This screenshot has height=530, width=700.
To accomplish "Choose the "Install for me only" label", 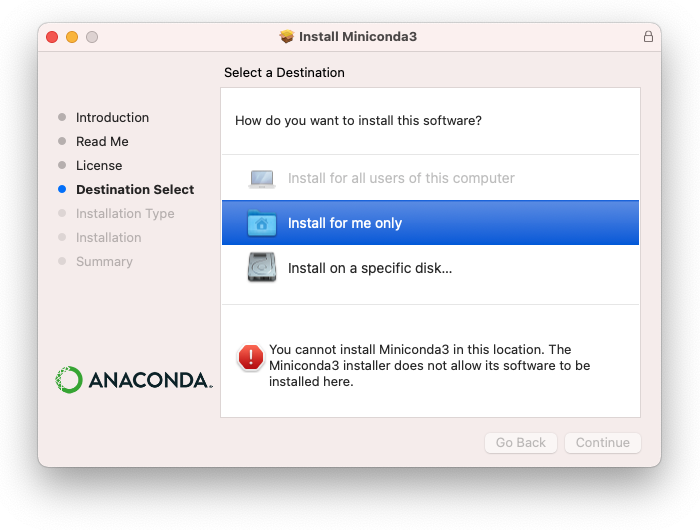I will coord(345,223).
